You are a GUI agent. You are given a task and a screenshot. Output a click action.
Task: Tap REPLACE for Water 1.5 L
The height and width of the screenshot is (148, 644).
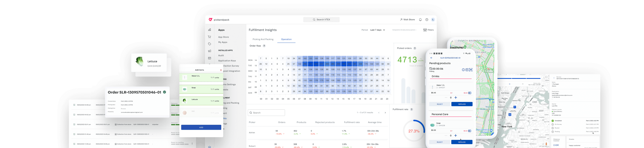tap(462, 104)
